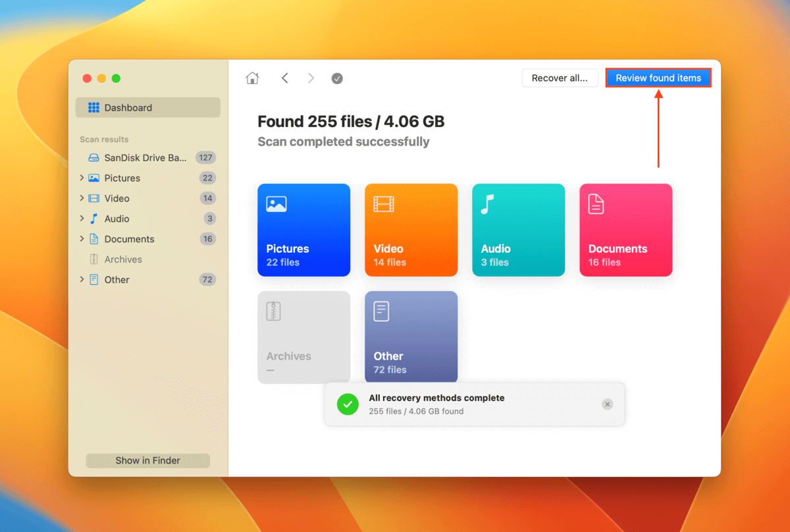Click the Video filmstrip sidebar icon
Image resolution: width=790 pixels, height=532 pixels.
(94, 198)
